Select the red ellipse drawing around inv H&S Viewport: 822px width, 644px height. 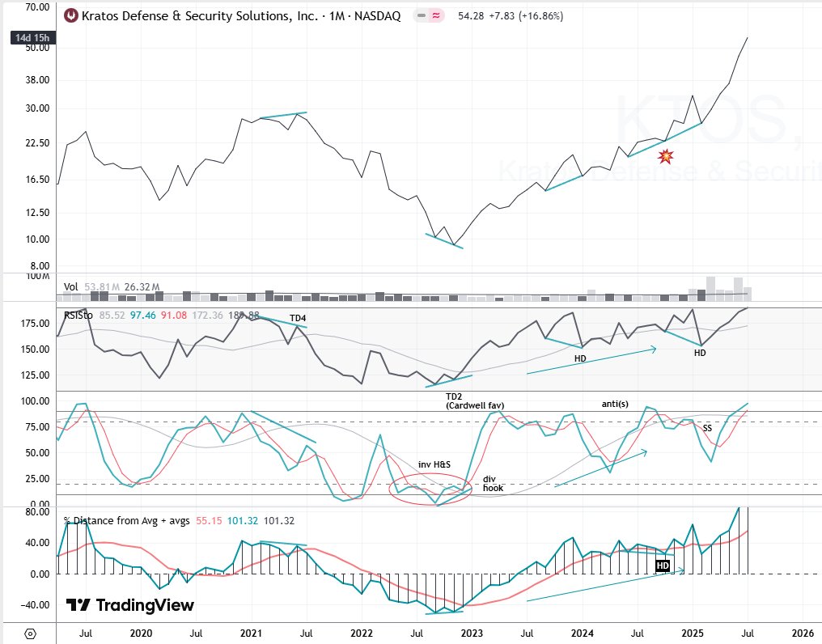coord(430,489)
